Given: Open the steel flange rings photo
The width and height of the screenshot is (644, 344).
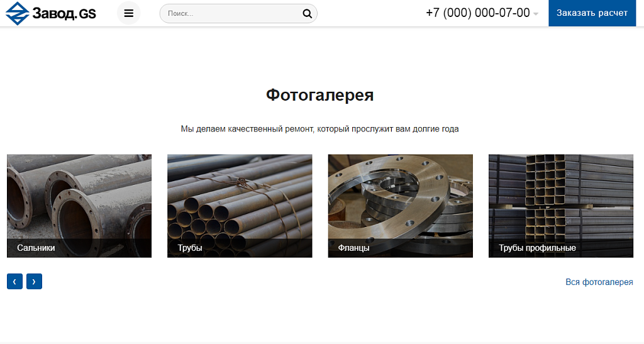Looking at the screenshot, I should pos(400,196).
